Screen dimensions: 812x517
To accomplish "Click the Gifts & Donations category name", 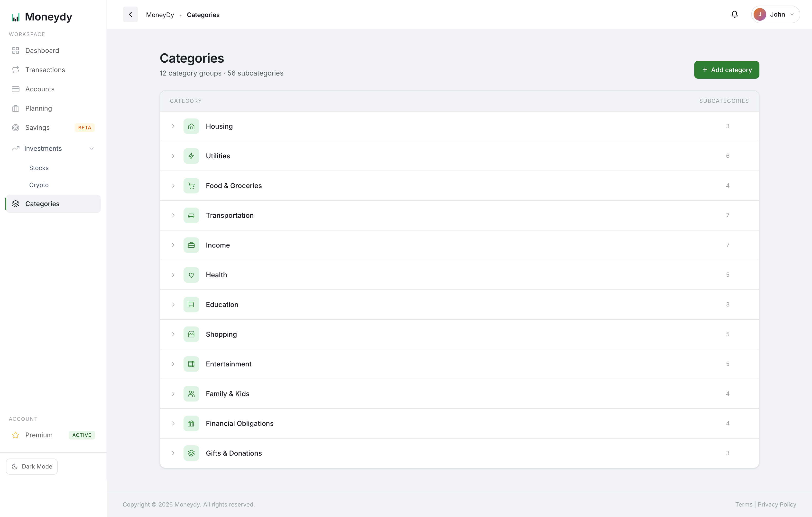I will click(x=234, y=453).
